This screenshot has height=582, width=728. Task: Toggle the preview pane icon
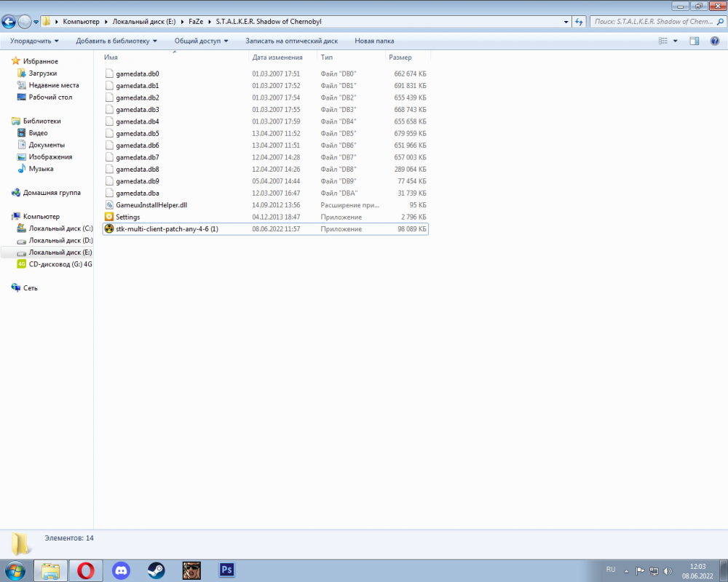pos(694,41)
